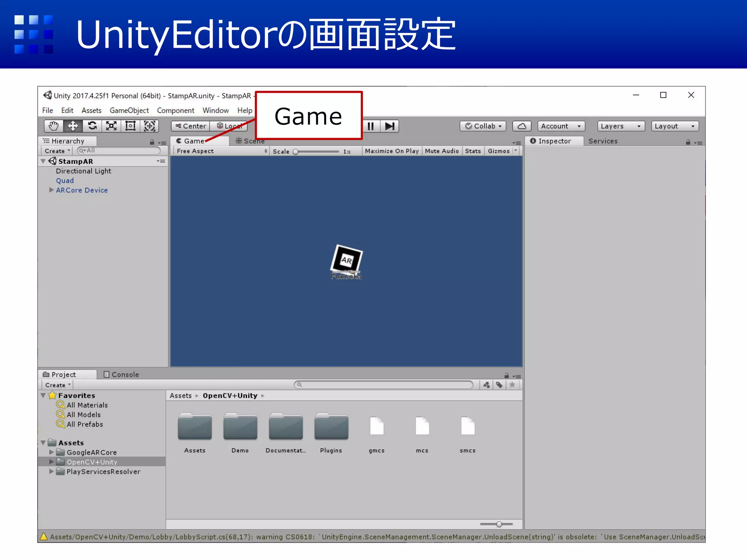
Task: Toggle Maximize On Play
Action: [x=392, y=151]
